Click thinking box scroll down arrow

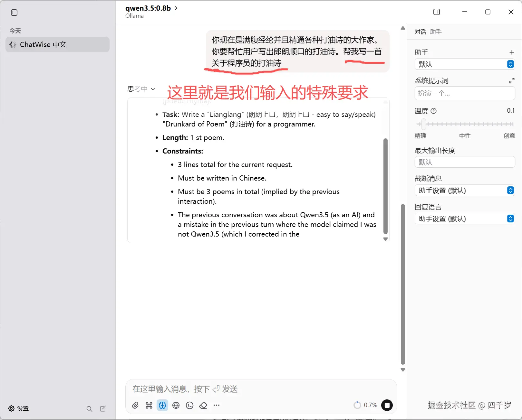coord(385,239)
